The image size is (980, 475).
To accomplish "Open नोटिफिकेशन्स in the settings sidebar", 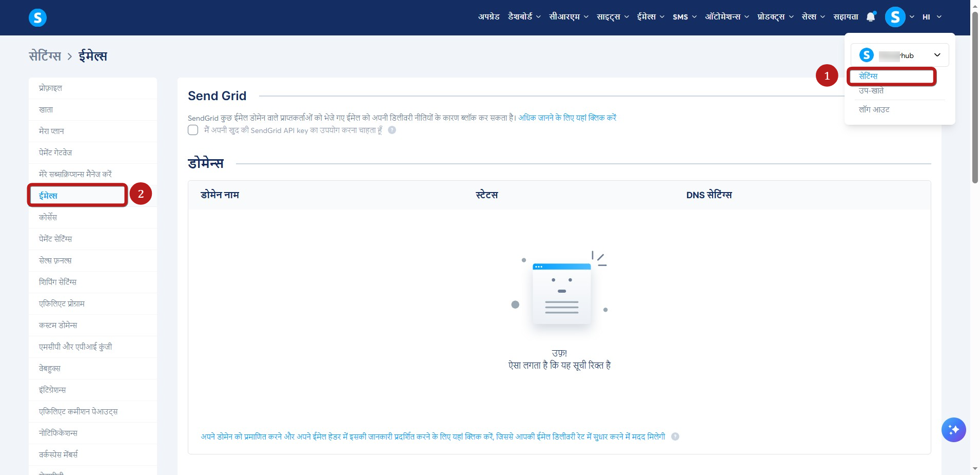I will (93, 433).
